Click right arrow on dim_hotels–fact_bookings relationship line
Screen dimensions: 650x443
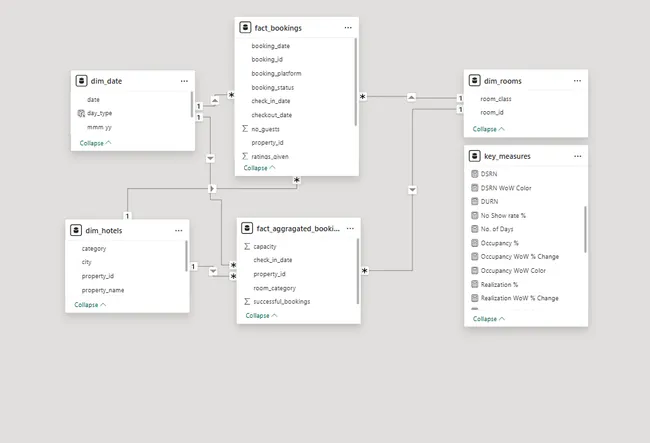click(212, 189)
